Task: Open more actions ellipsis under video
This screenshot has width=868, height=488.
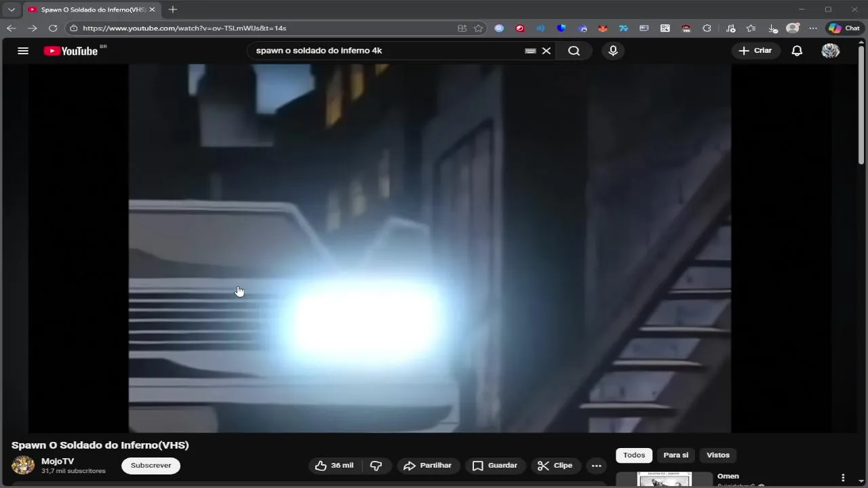Action: [x=596, y=466]
